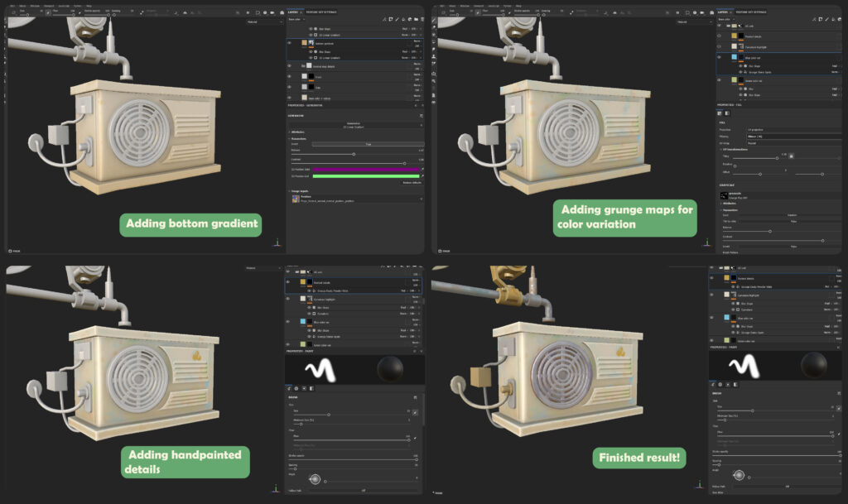The width and height of the screenshot is (848, 504).
Task: Toggle visibility of the blue color layer in the top-right panel
Action: (x=719, y=58)
